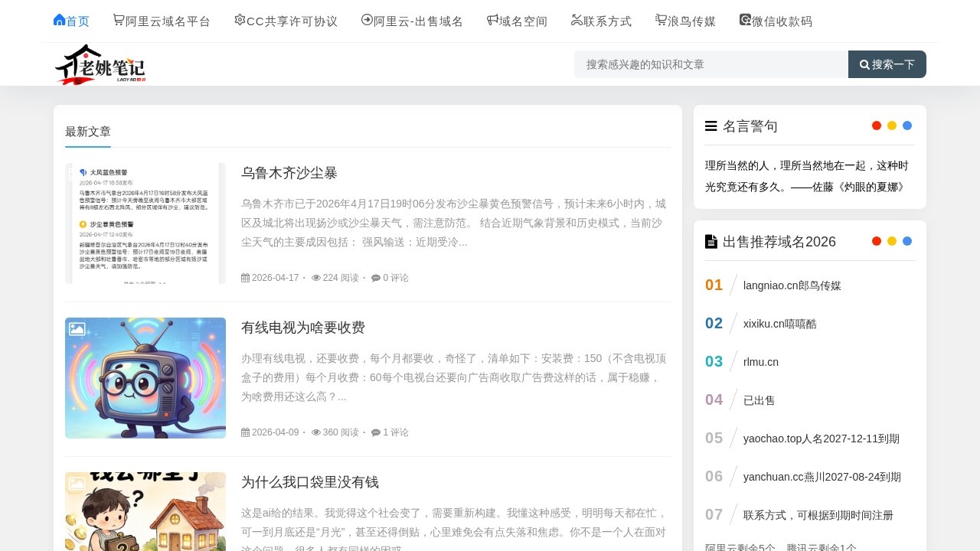The width and height of the screenshot is (980, 551).
Task: Open the article 有线电视为啥要收费
Action: (x=302, y=328)
